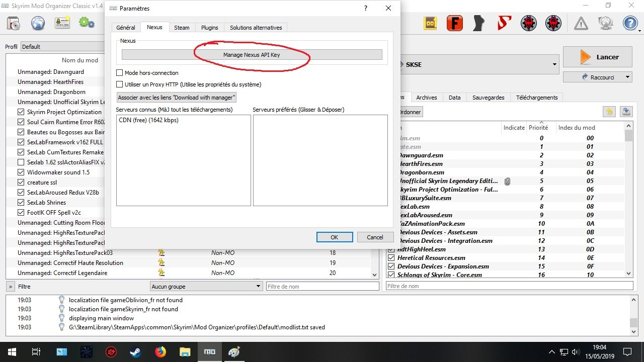
Task: Expand the Raccourci dropdown arrow
Action: tap(627, 77)
